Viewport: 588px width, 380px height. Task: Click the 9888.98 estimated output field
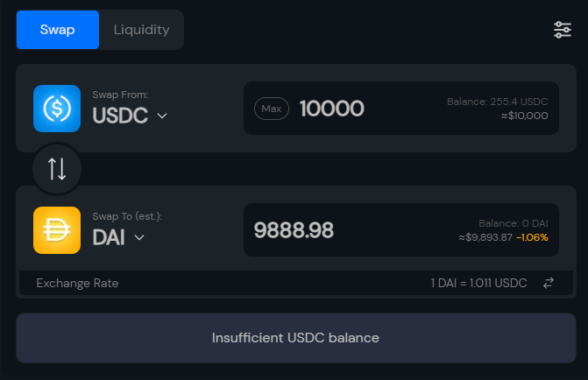[x=294, y=230]
